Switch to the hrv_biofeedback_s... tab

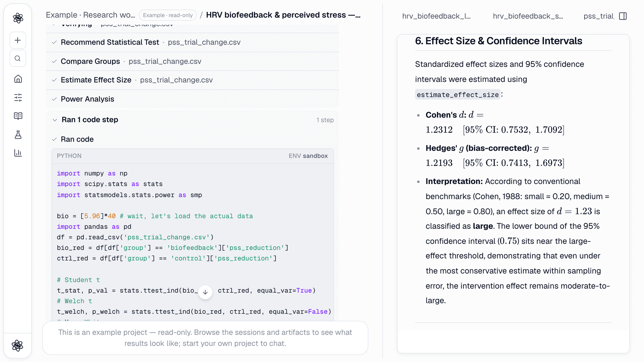(x=528, y=16)
